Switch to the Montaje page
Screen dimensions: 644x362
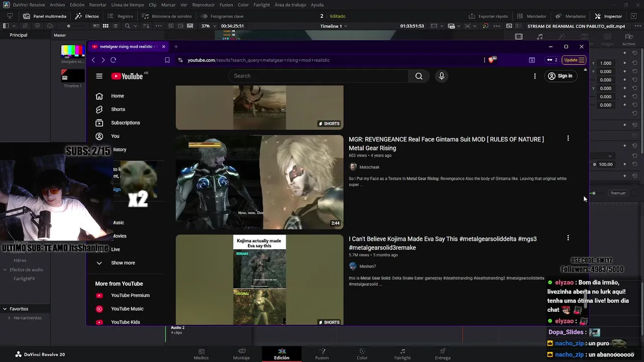[x=242, y=354]
